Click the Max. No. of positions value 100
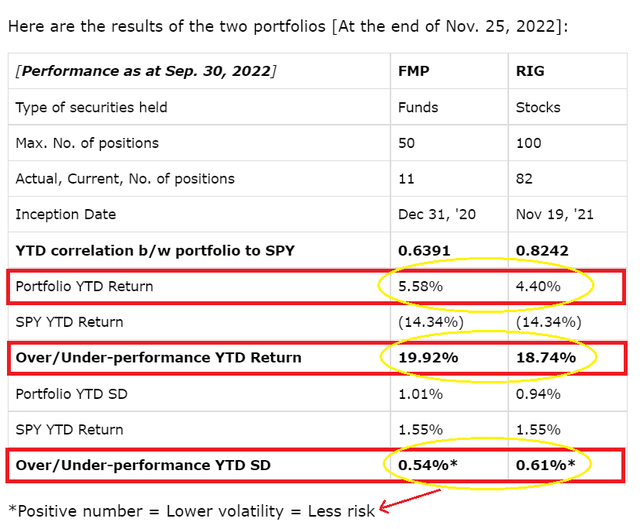 click(526, 143)
